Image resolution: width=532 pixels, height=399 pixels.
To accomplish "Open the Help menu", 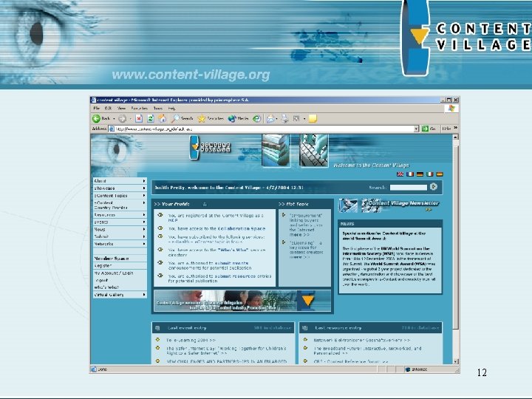I will [x=171, y=108].
